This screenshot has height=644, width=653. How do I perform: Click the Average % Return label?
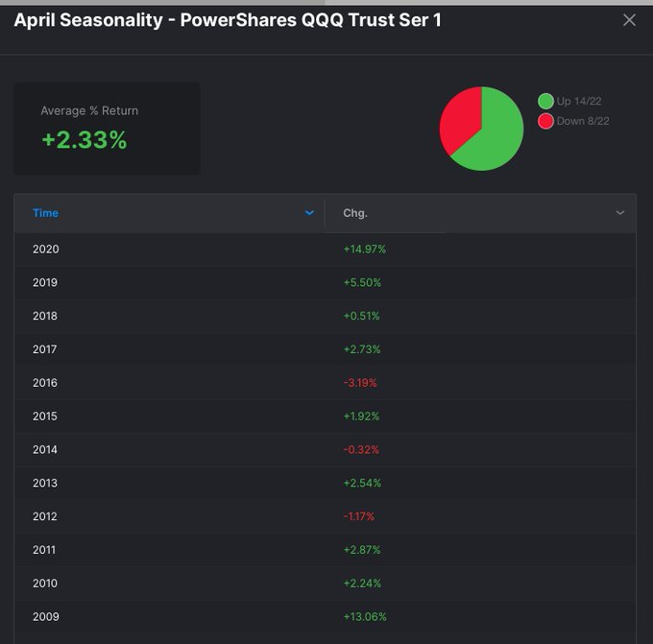[x=89, y=110]
